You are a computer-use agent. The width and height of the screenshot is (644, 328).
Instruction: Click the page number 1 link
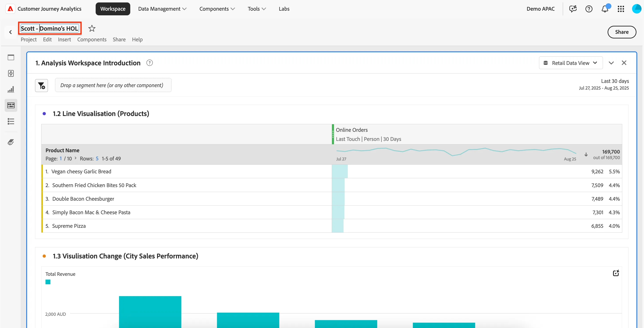click(61, 158)
